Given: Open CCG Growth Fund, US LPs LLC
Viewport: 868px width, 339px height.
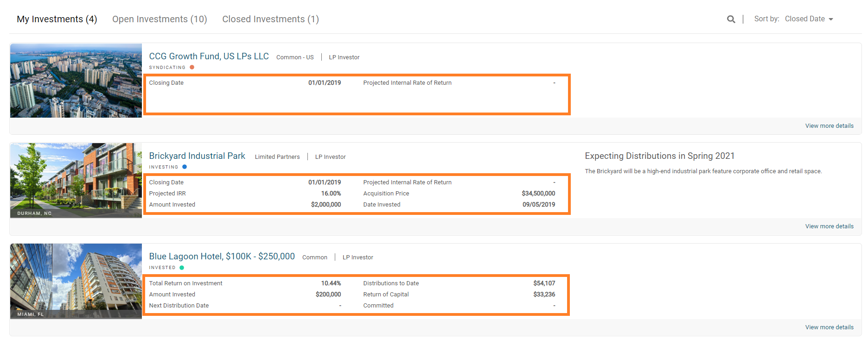Looking at the screenshot, I should 209,56.
